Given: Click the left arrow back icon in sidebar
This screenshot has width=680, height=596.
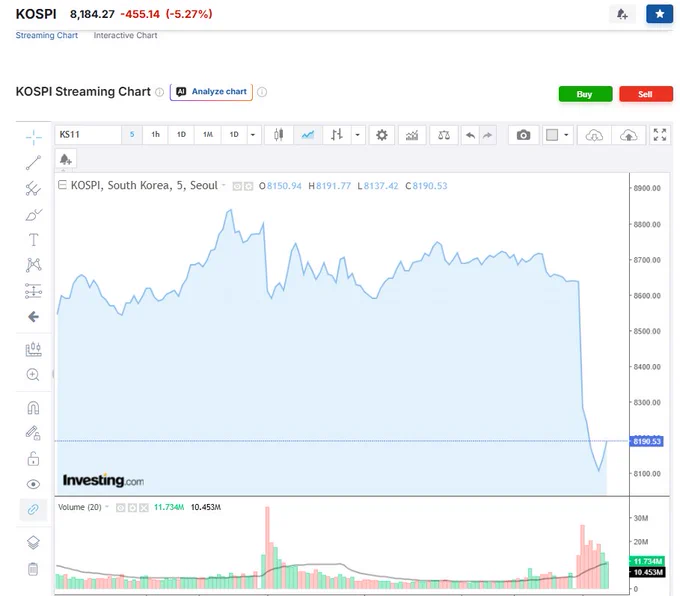Looking at the screenshot, I should [x=33, y=317].
